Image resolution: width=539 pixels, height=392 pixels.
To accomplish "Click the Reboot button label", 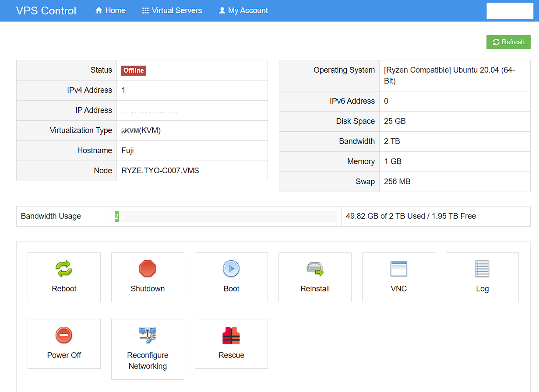I will click(64, 289).
